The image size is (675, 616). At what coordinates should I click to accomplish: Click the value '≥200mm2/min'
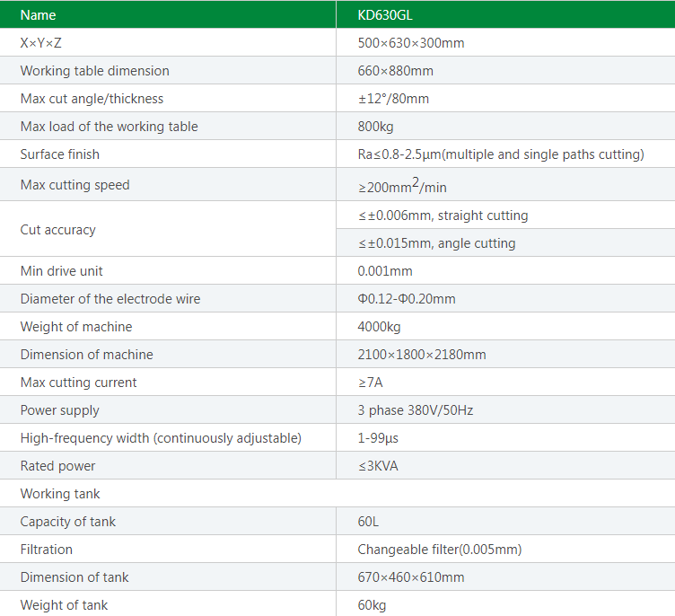pos(402,185)
